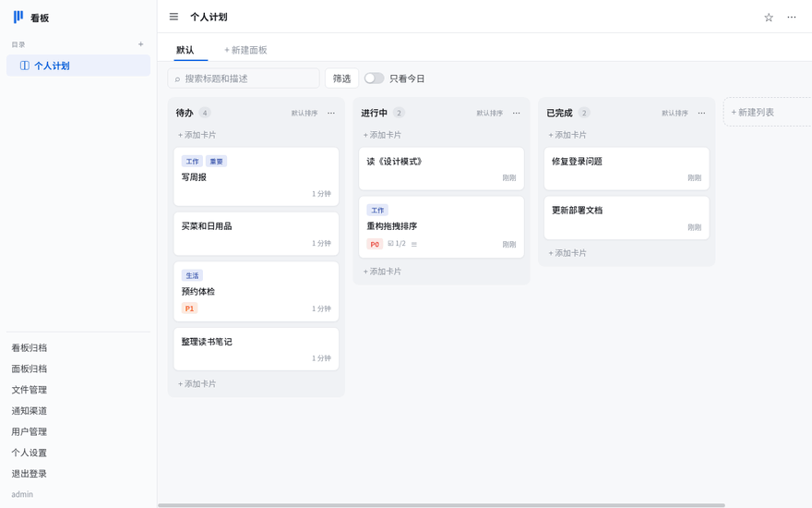Open the hamburger menu icon beside 个人计划

pyautogui.click(x=174, y=17)
